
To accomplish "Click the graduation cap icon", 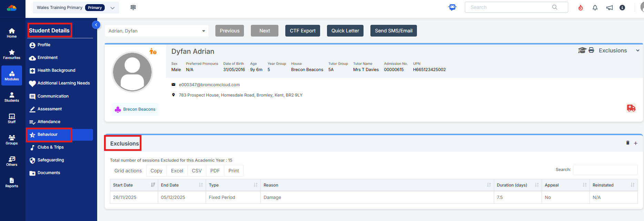I will click(582, 50).
